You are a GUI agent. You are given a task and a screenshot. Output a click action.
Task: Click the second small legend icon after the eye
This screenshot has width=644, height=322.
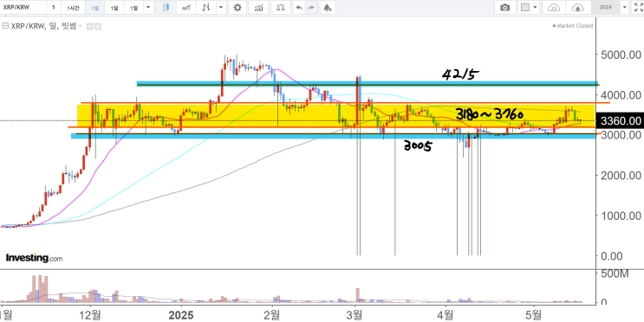point(98,26)
